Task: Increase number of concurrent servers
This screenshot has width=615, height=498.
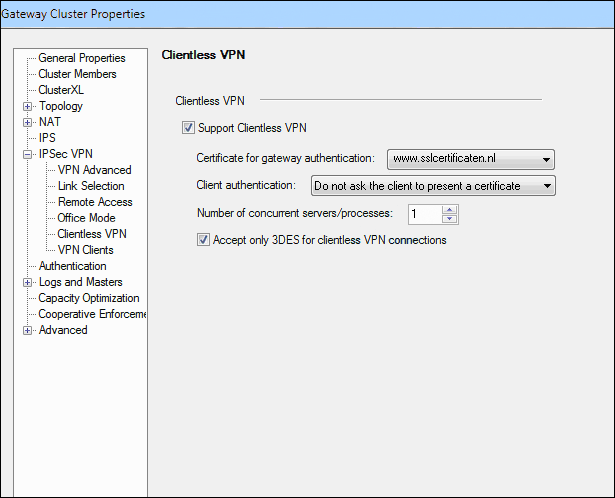Action: 449,209
